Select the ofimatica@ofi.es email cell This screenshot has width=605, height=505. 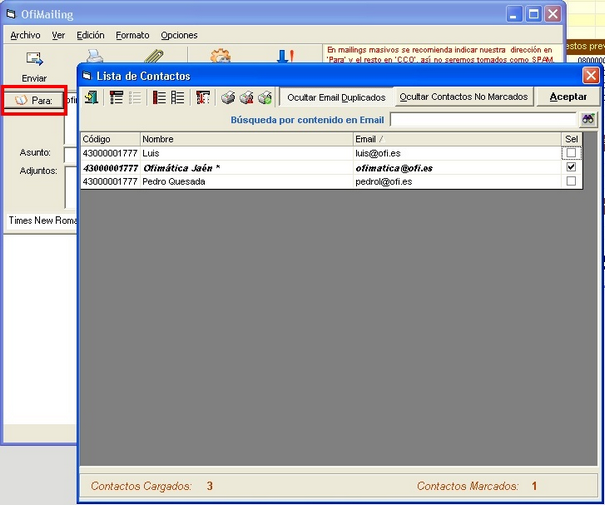tap(457, 167)
